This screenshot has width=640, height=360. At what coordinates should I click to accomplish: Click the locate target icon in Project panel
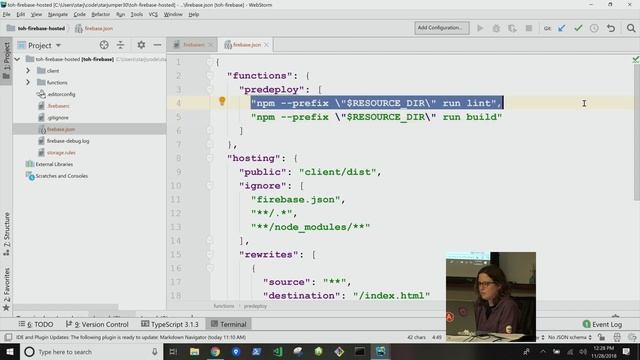click(104, 45)
